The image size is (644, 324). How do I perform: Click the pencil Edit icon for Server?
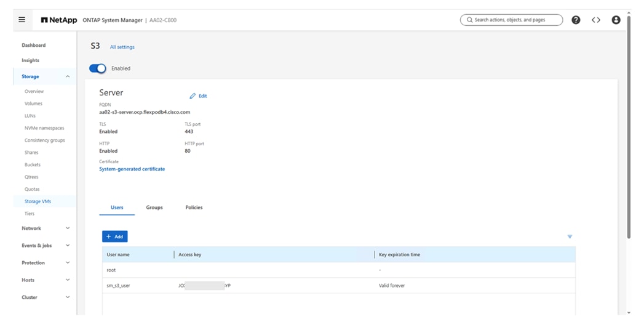point(192,96)
